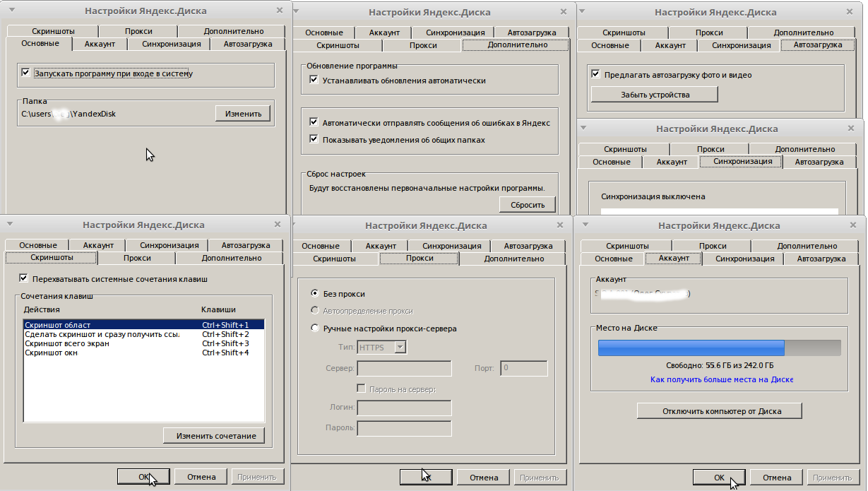This screenshot has width=868, height=491.
Task: Click OK in the account settings window
Action: tap(718, 478)
